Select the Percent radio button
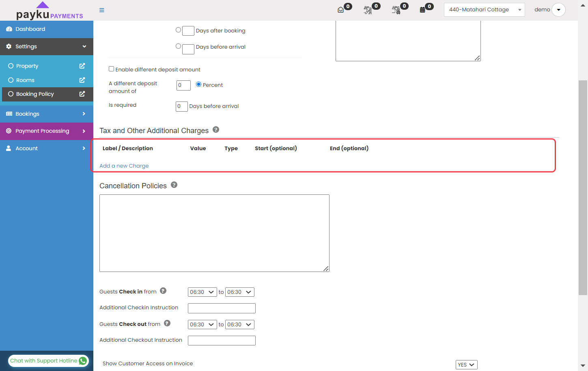Viewport: 588px width, 371px height. click(198, 84)
